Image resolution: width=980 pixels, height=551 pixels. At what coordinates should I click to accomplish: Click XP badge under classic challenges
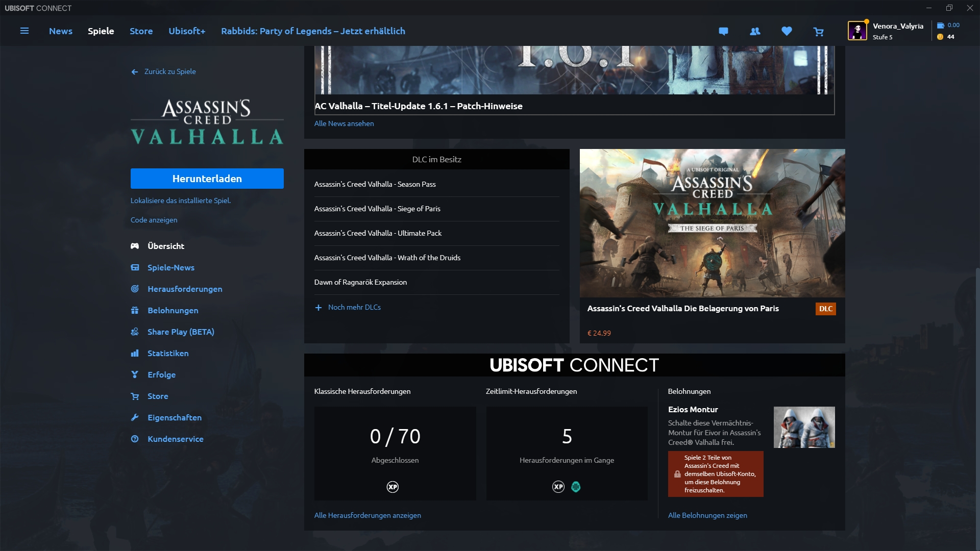pyautogui.click(x=393, y=487)
